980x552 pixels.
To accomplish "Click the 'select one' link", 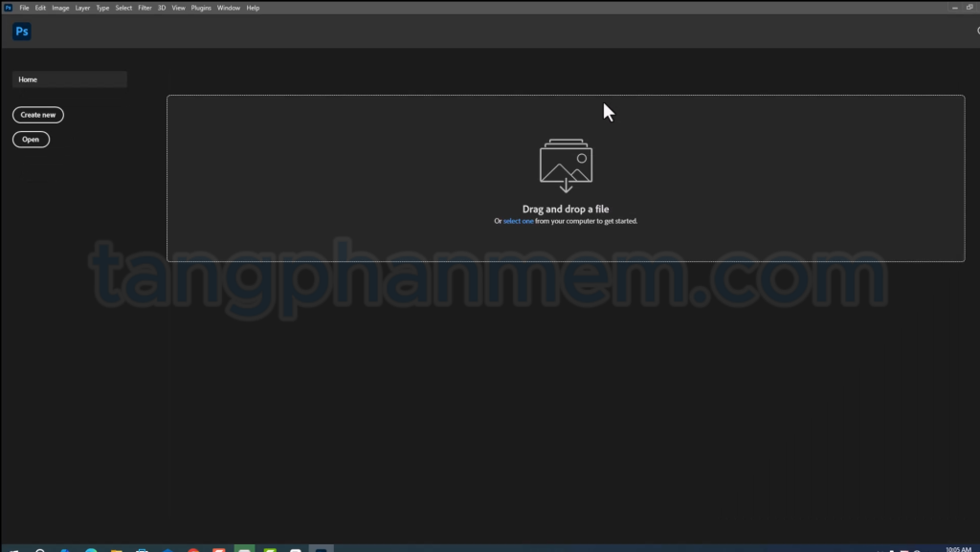I will (x=518, y=221).
